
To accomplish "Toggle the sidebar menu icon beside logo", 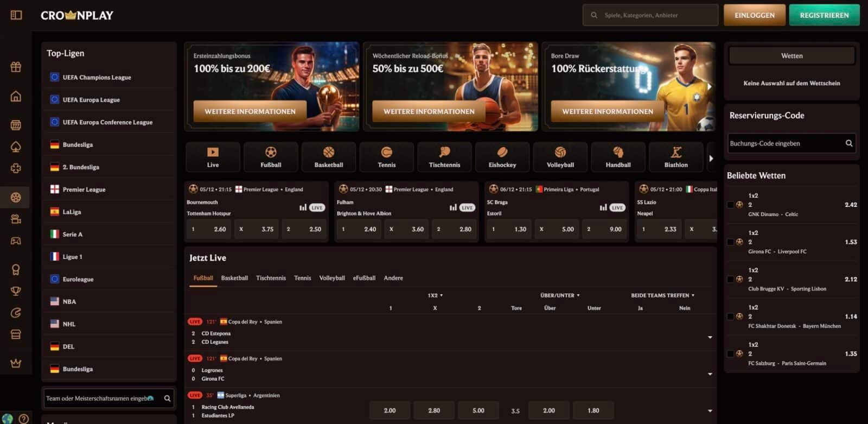I will (16, 15).
